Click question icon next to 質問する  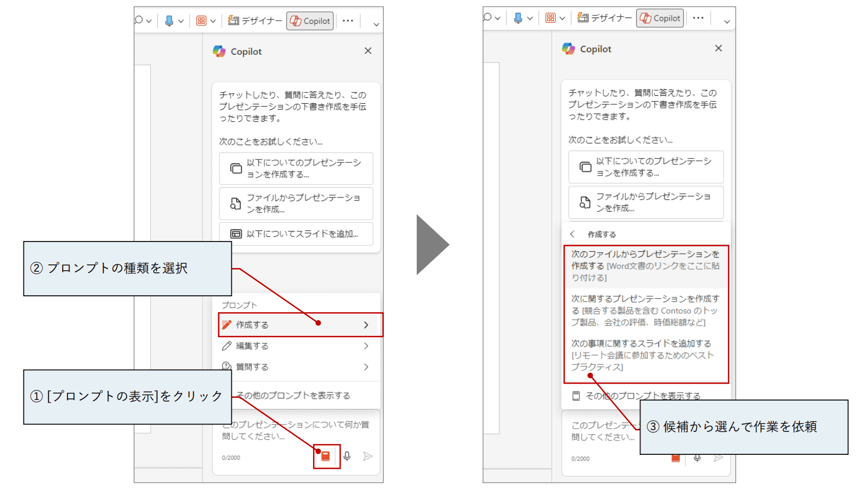coord(226,366)
